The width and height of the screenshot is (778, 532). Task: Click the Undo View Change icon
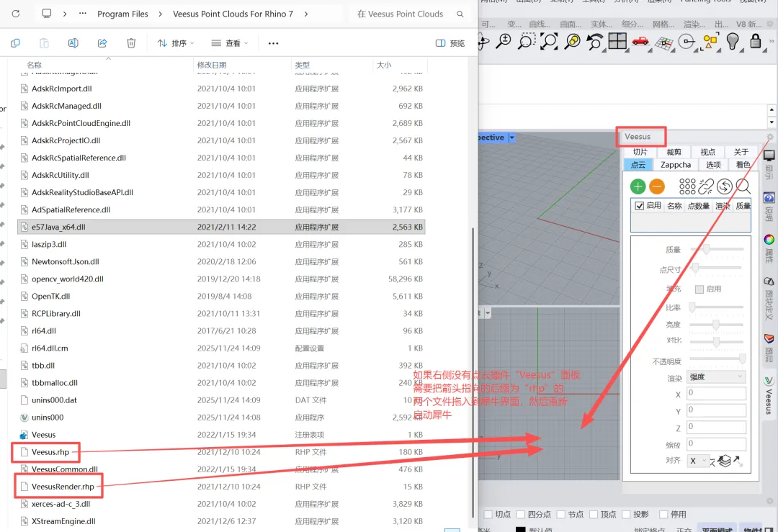tap(595, 41)
